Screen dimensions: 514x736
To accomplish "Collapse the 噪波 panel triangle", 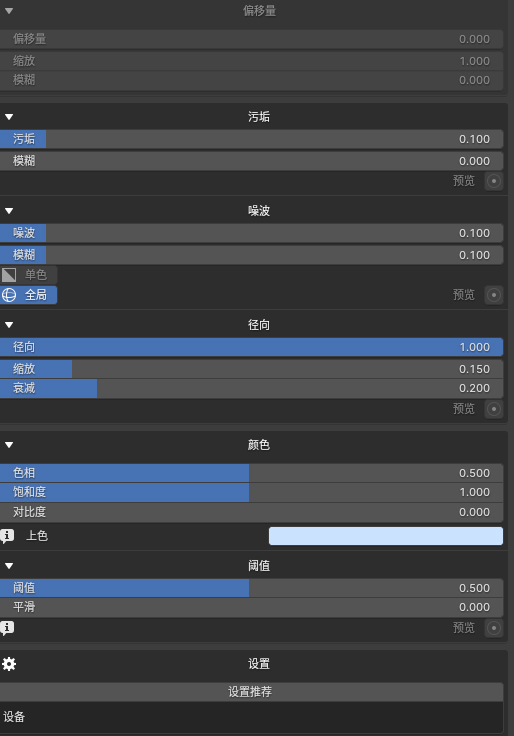I will point(9,211).
